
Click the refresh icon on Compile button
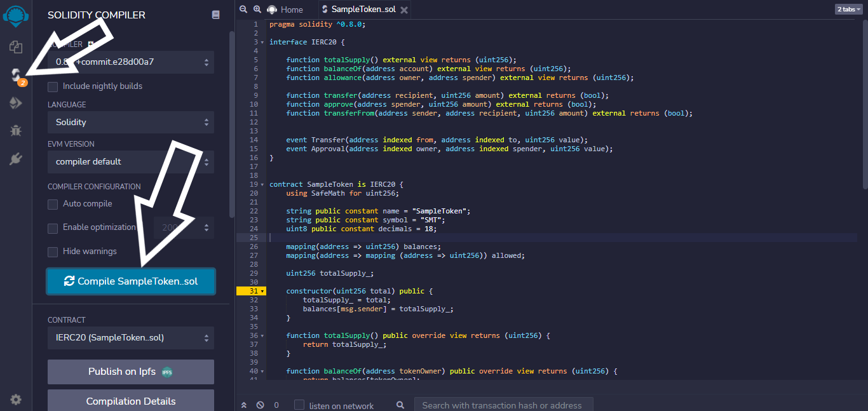[x=69, y=281]
